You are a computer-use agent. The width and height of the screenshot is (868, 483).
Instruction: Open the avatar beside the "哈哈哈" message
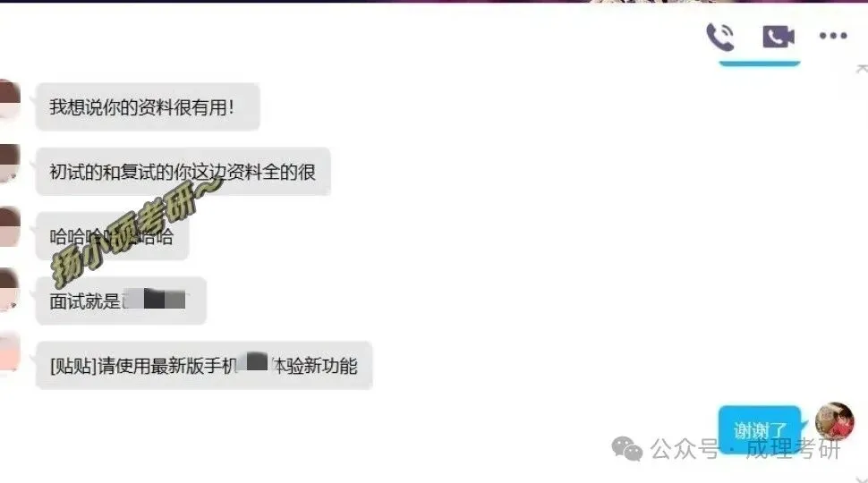click(8, 227)
